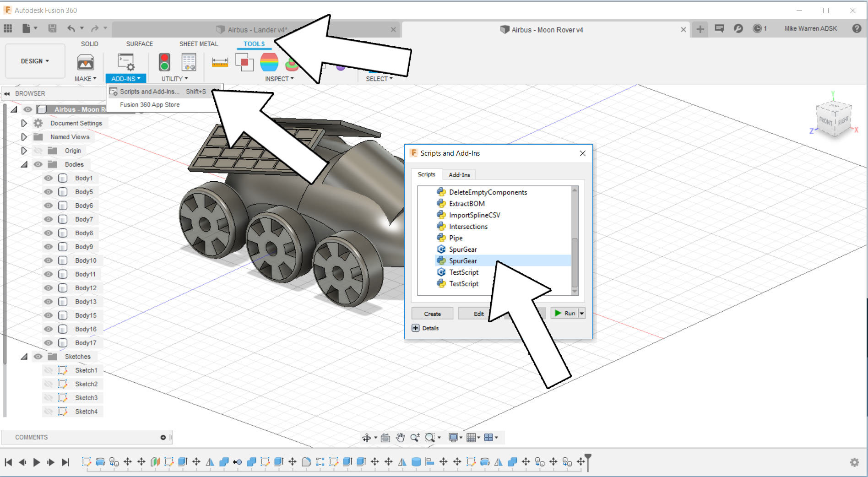The width and height of the screenshot is (868, 477).
Task: Click the traffic light Utility icon
Action: point(164,62)
